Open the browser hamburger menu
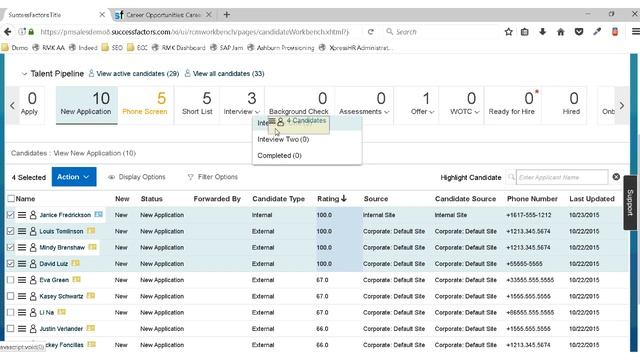 click(x=635, y=32)
